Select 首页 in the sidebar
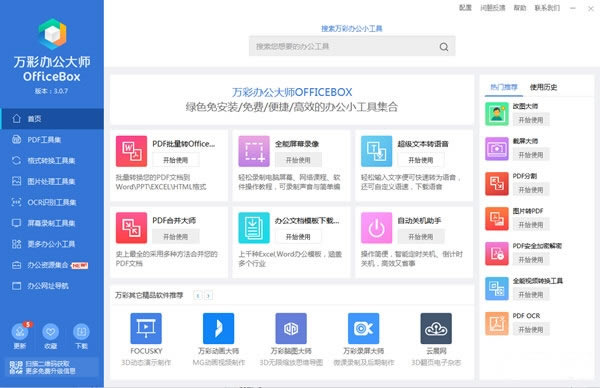The image size is (600, 388). (x=52, y=119)
